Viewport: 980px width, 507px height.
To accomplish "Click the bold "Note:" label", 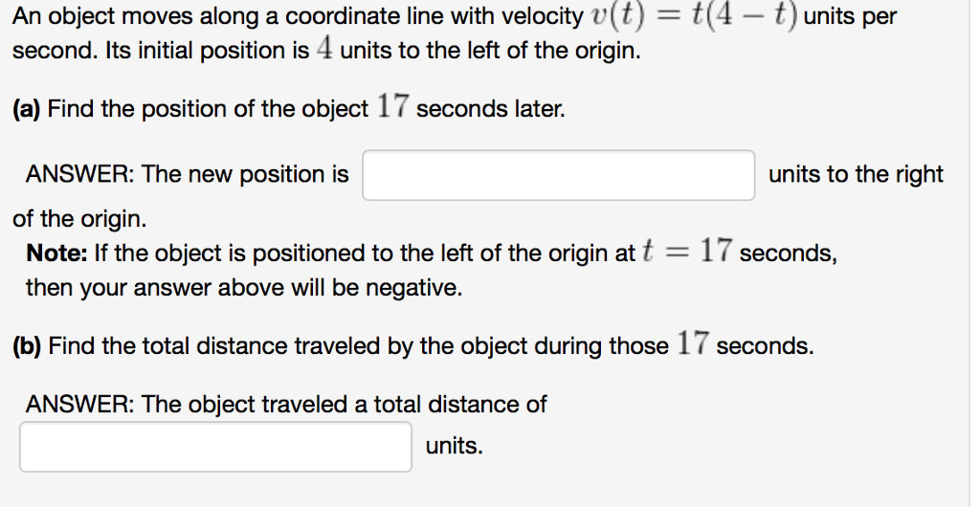I will (x=58, y=253).
